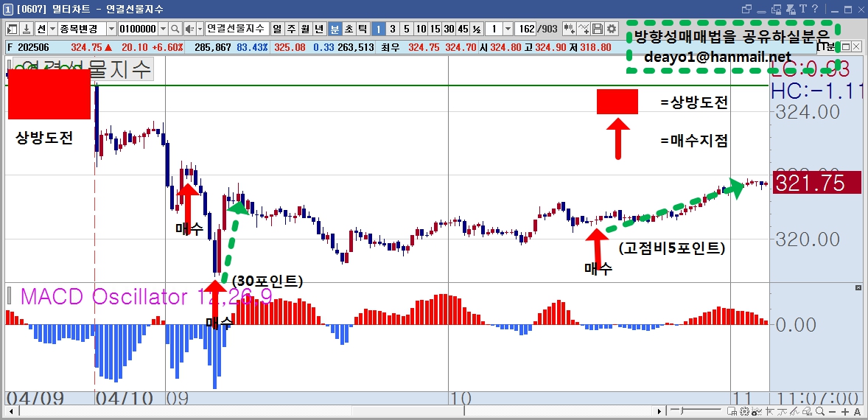Click the 0100000 symbol code field
Viewport: 868px width, 420px height.
(139, 29)
